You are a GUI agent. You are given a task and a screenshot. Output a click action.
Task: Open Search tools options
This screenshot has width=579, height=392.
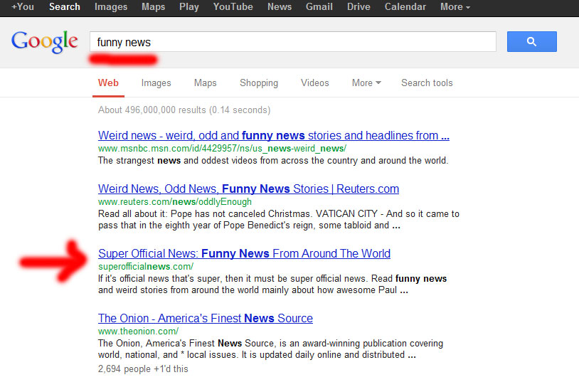pyautogui.click(x=427, y=83)
